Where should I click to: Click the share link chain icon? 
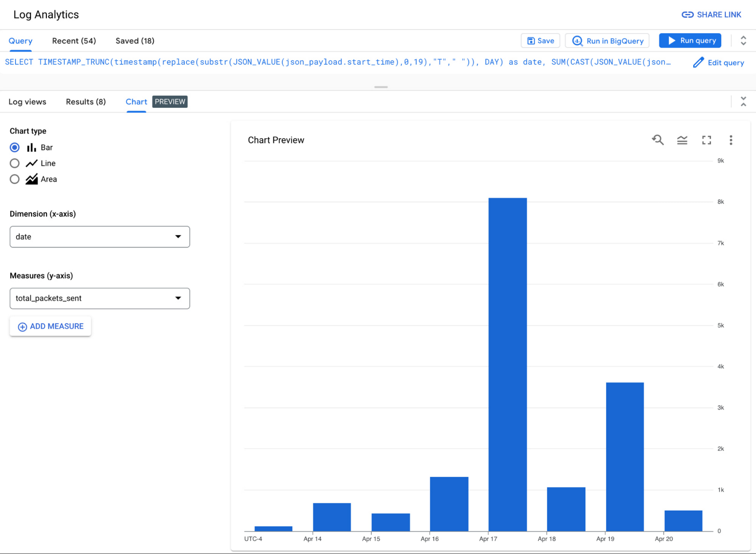coord(688,15)
